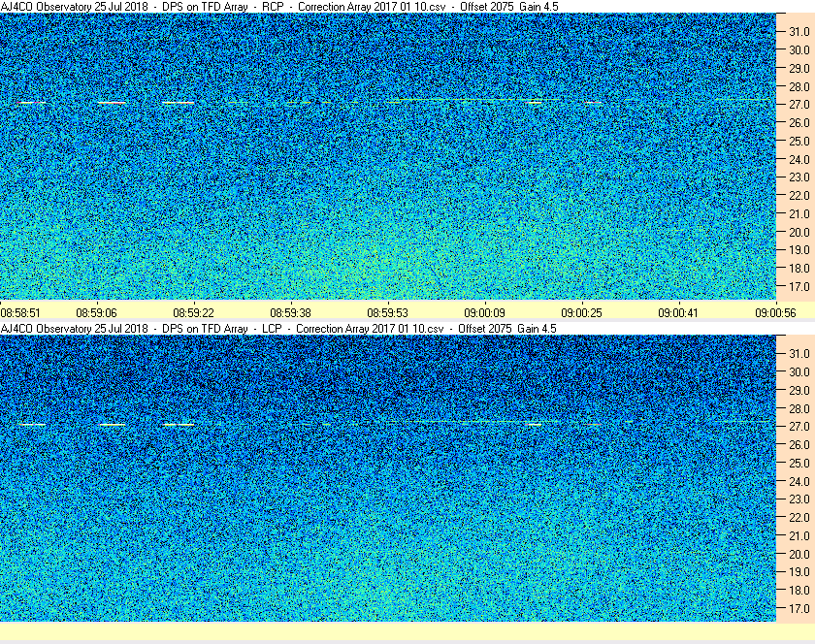Click the 25.0 frequency label in RCP panel

pyautogui.click(x=799, y=141)
